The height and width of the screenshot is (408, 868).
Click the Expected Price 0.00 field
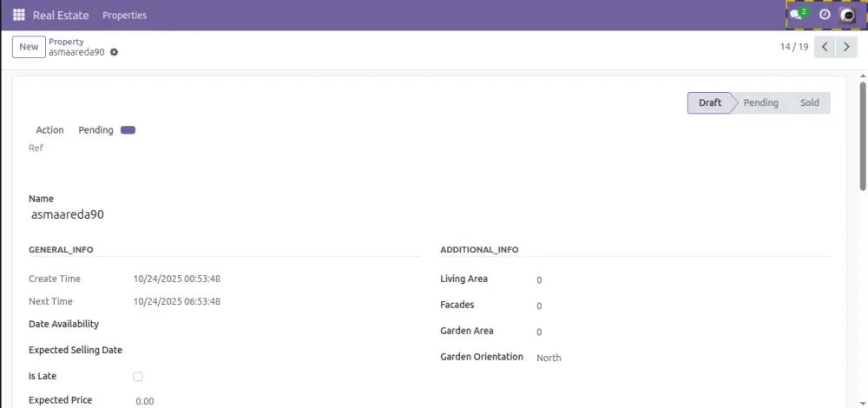pyautogui.click(x=276, y=401)
